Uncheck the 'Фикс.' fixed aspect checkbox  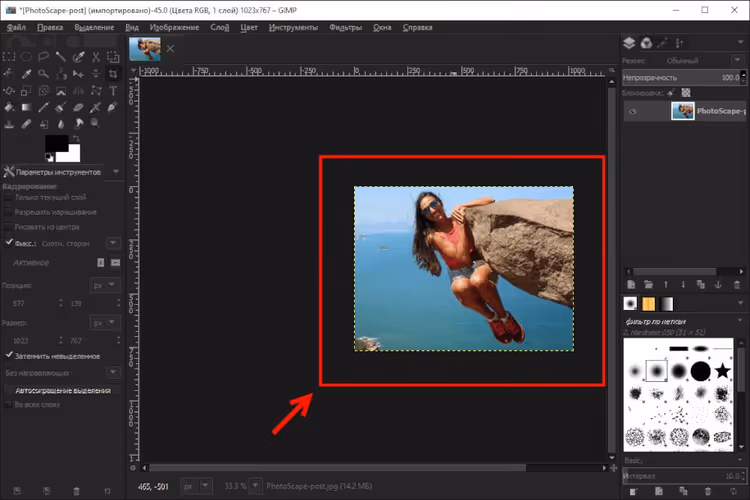pos(9,243)
